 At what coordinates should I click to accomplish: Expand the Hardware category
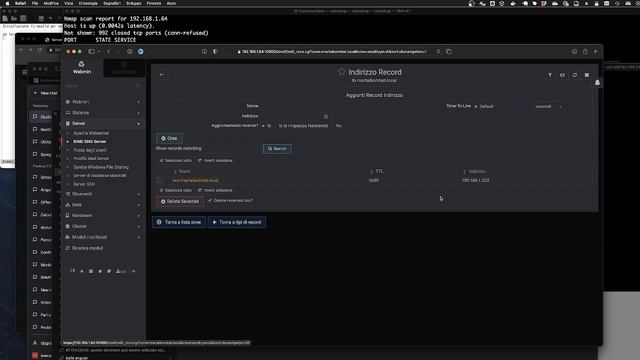pyautogui.click(x=103, y=216)
